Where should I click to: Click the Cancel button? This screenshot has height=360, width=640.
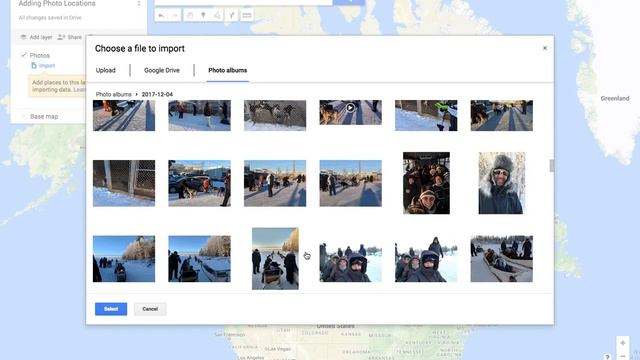tap(150, 309)
